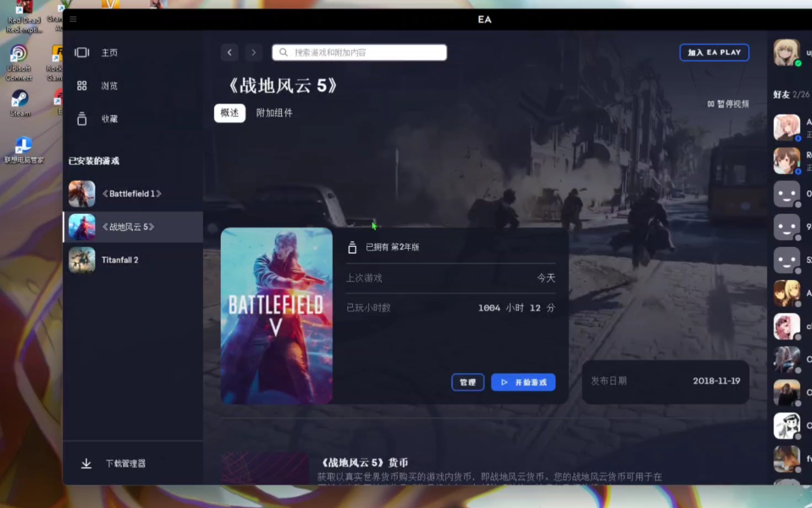Open the first friend avatar with pink hair
812x508 pixels.
pyautogui.click(x=787, y=127)
